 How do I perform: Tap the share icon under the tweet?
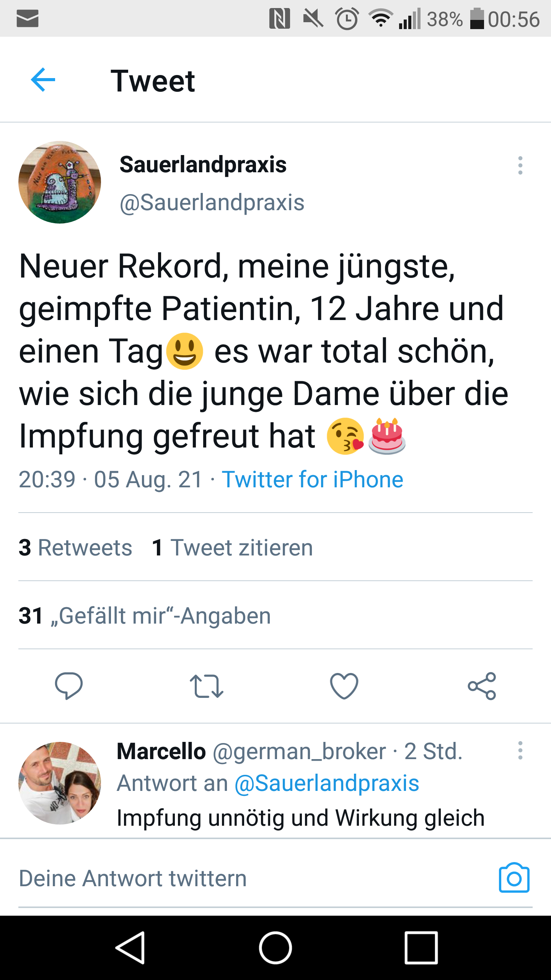pos(482,686)
